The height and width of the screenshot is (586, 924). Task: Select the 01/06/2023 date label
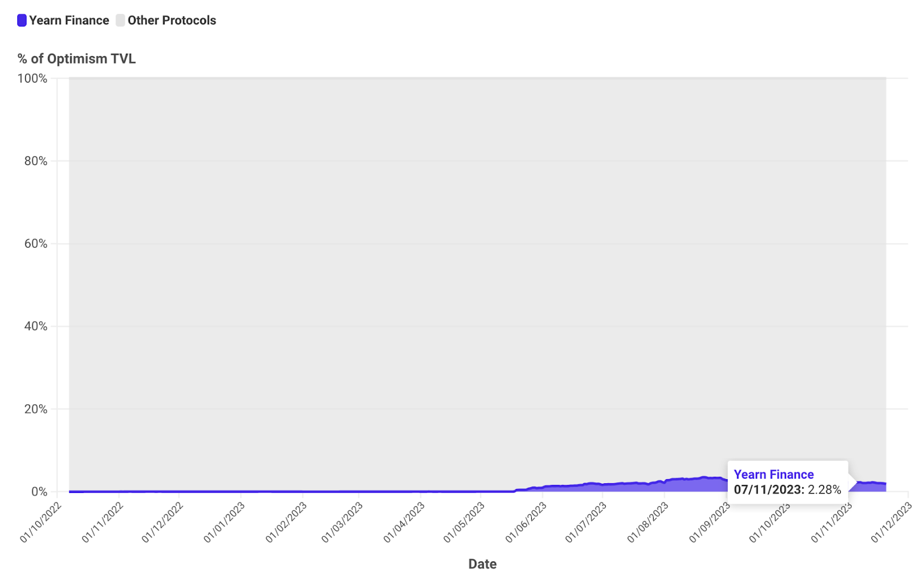526,522
